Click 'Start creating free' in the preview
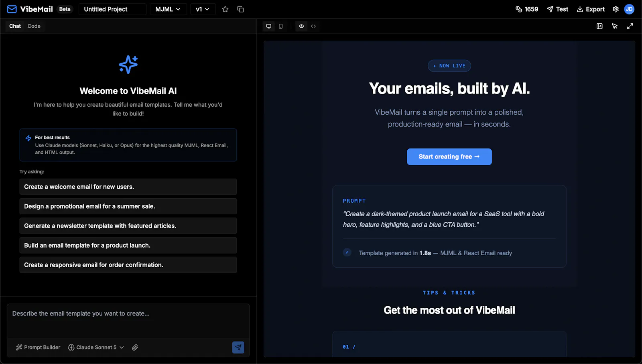Image resolution: width=642 pixels, height=364 pixels. tap(449, 157)
